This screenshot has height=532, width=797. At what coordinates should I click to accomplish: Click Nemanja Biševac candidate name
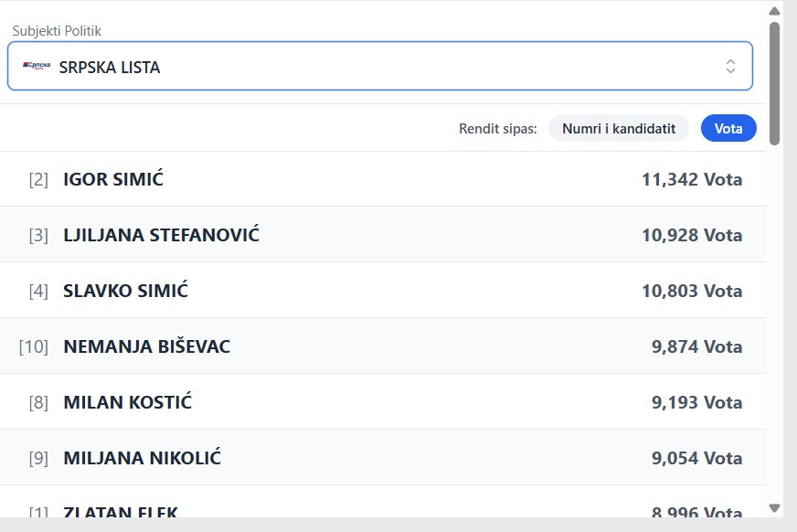click(x=146, y=346)
